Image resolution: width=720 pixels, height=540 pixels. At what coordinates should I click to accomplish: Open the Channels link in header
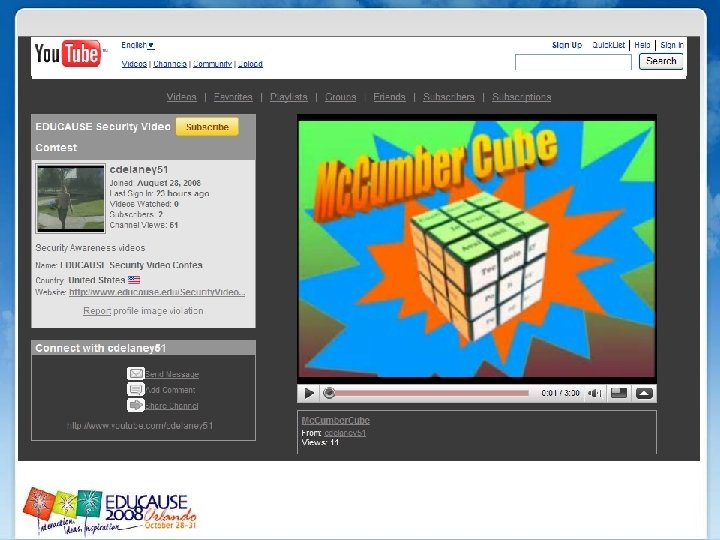[170, 64]
